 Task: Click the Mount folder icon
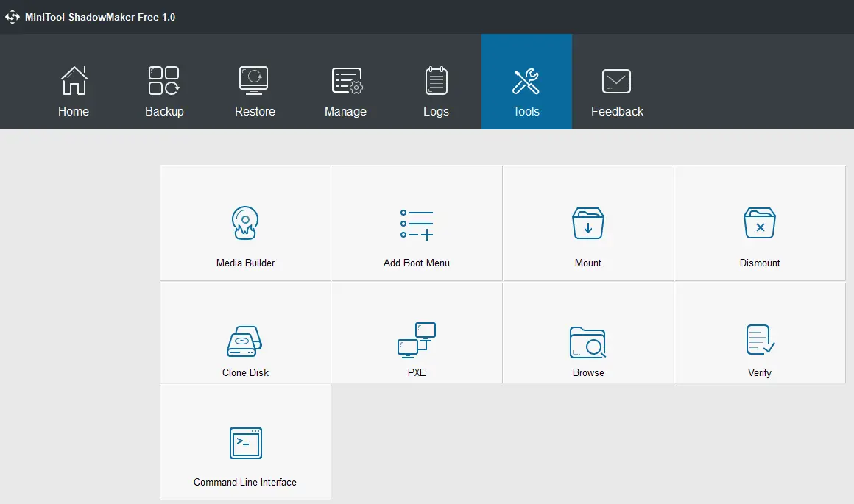(x=588, y=223)
